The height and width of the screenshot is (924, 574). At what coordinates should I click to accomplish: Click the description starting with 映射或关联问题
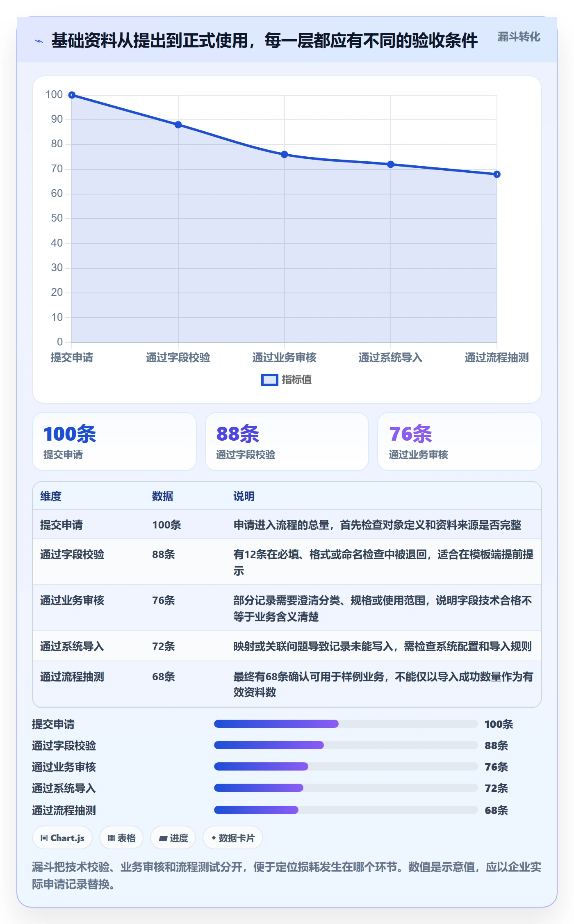click(x=383, y=646)
